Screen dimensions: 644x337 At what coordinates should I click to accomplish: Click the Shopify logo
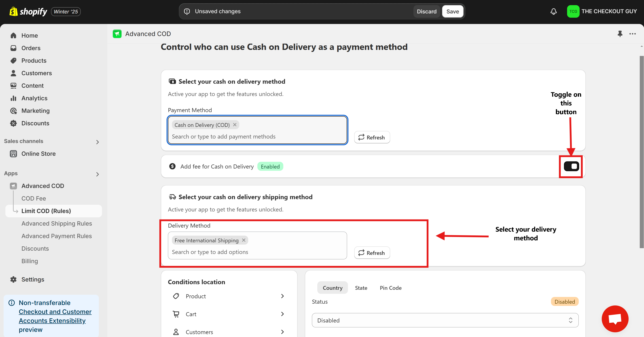coord(28,11)
